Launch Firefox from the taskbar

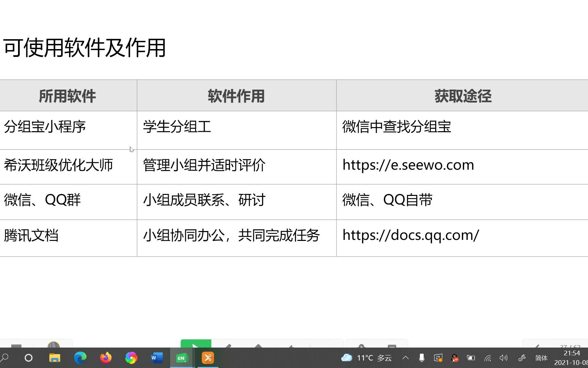[x=105, y=358]
